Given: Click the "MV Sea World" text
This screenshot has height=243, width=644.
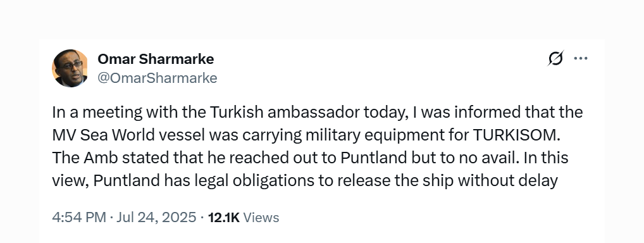Looking at the screenshot, I should [x=104, y=135].
